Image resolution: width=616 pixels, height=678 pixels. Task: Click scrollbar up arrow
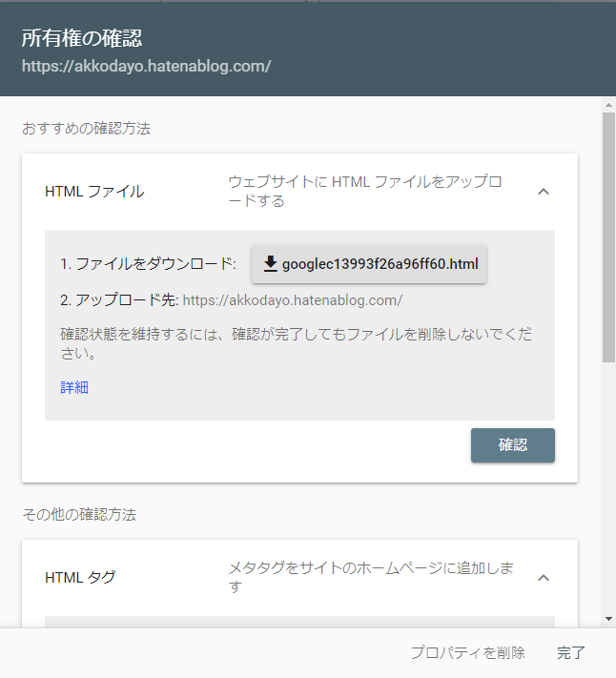[608, 105]
